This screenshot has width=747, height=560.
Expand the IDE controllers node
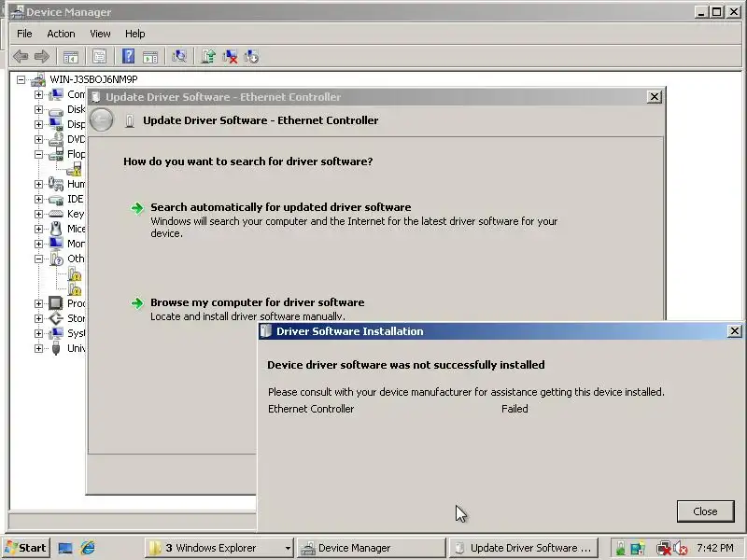38,199
